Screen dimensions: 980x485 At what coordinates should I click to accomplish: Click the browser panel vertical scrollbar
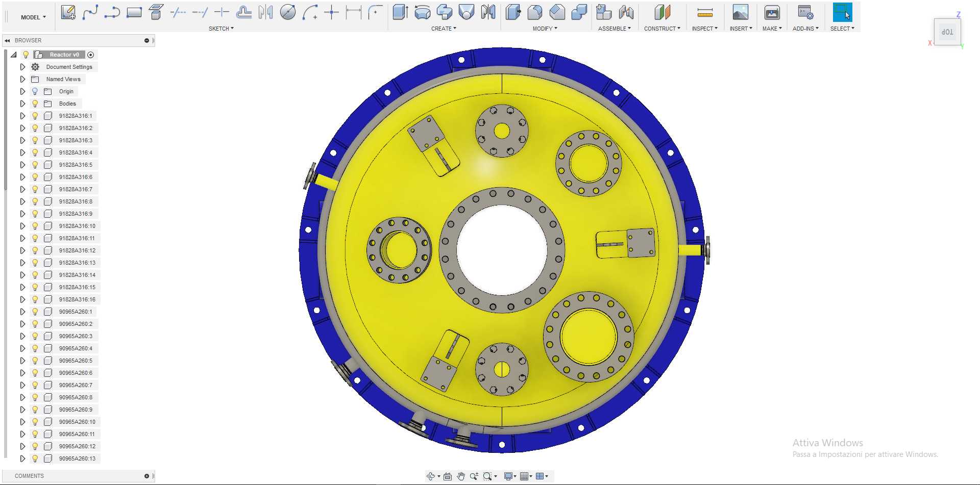[6, 120]
